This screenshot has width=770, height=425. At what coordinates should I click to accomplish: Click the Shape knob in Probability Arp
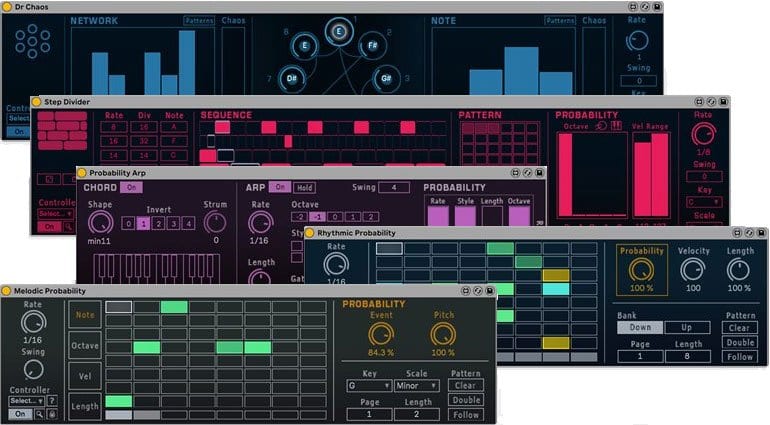[x=100, y=224]
